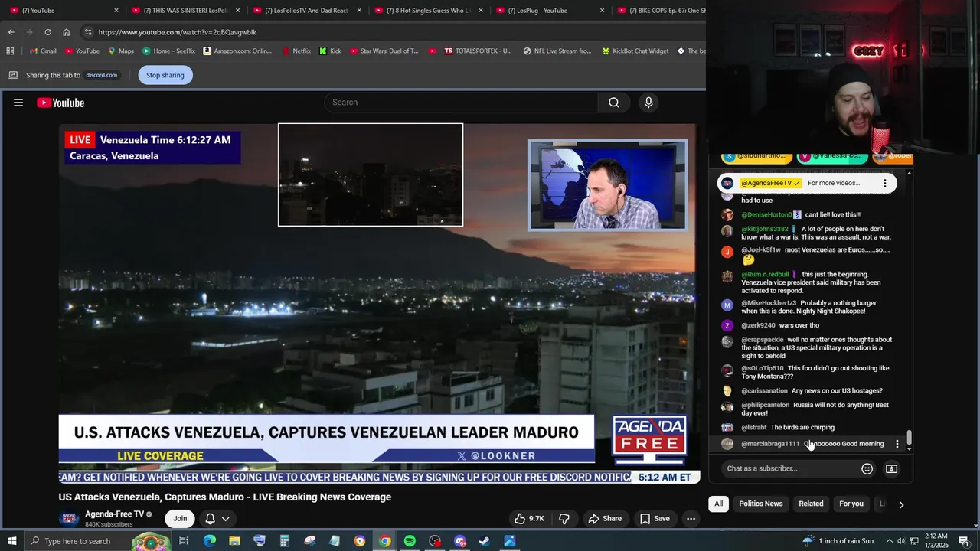Reload the page with the browser refresh button

click(x=47, y=32)
